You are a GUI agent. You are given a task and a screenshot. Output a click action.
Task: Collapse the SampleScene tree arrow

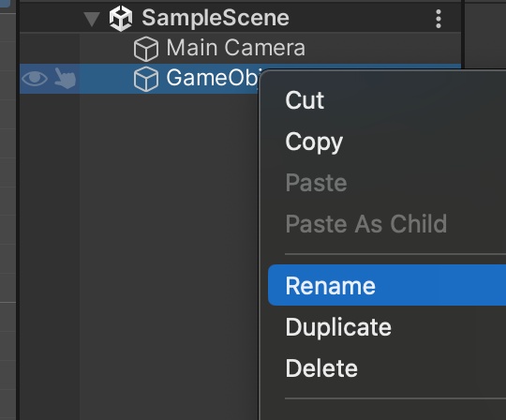[92, 19]
